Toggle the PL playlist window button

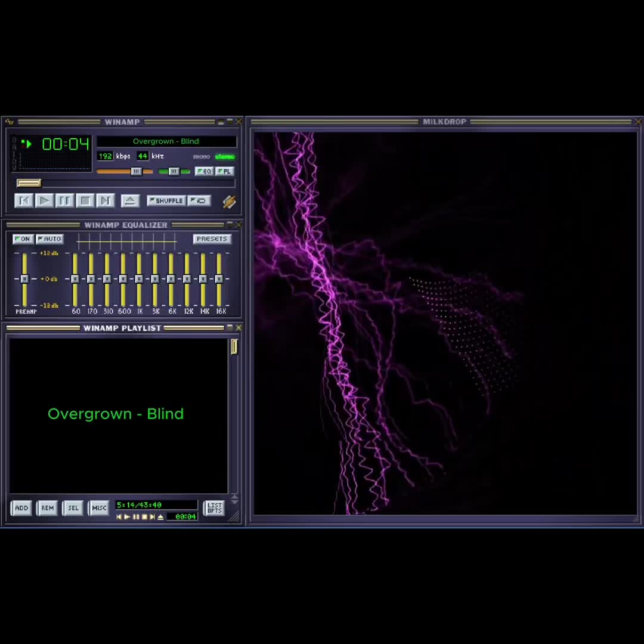[225, 171]
